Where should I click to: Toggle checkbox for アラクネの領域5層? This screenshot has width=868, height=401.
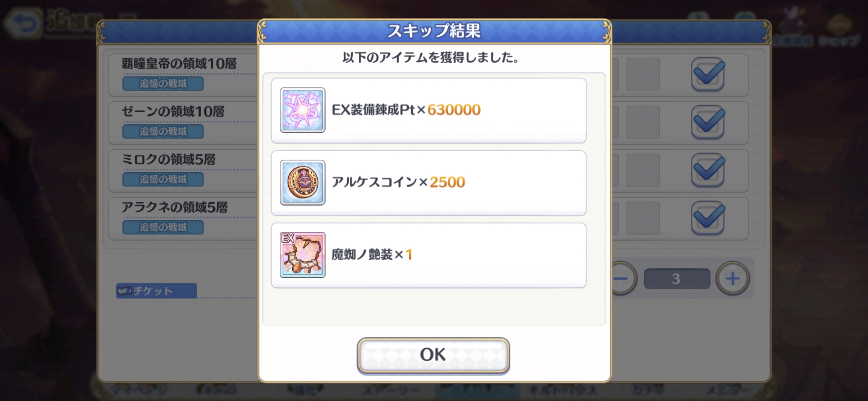click(x=708, y=218)
